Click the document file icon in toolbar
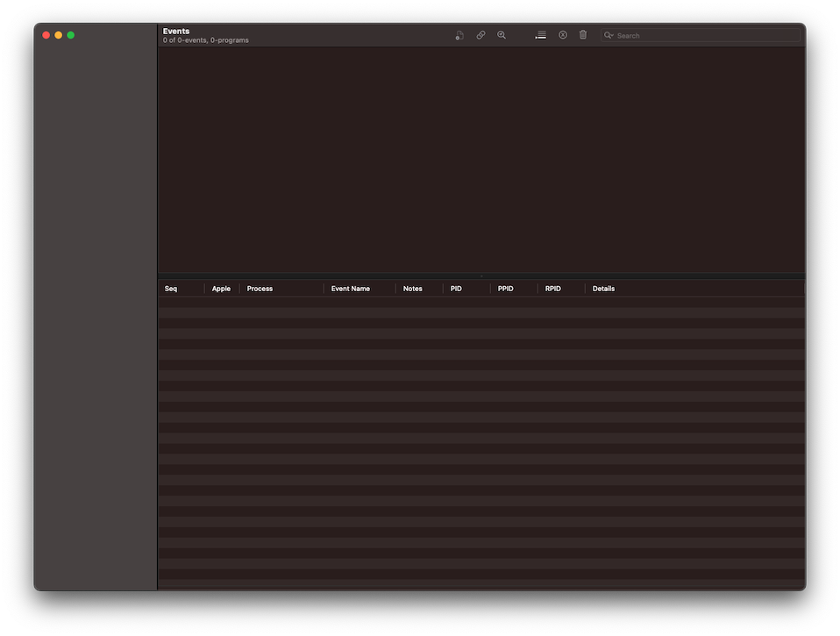 pos(459,35)
